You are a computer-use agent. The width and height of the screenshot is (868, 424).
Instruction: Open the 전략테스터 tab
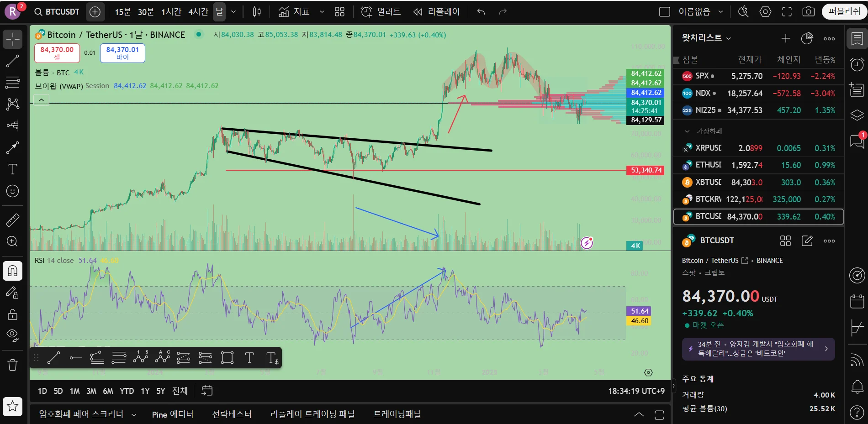tap(232, 414)
